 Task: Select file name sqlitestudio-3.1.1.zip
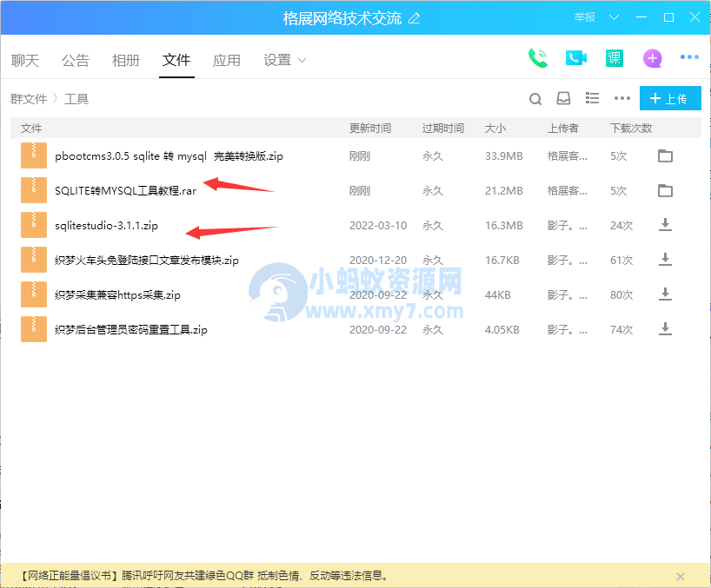pos(106,226)
